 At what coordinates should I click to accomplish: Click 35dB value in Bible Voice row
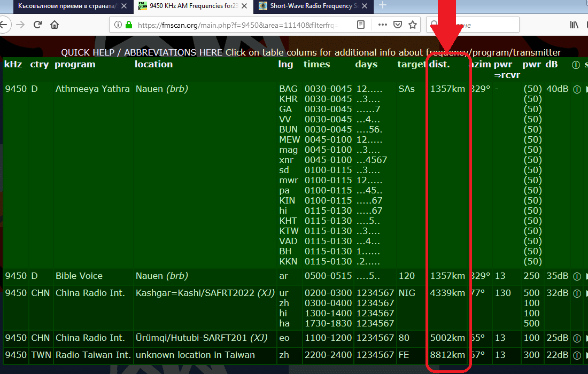tap(557, 276)
